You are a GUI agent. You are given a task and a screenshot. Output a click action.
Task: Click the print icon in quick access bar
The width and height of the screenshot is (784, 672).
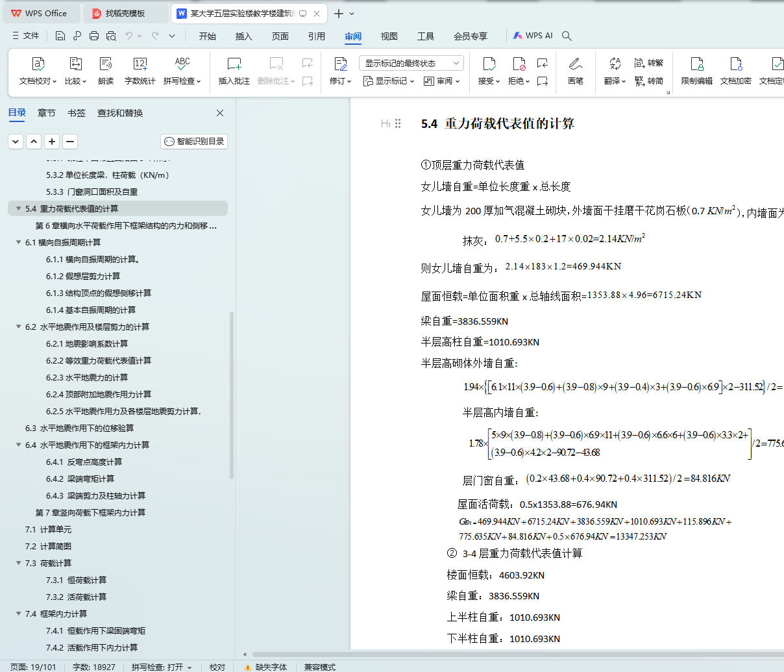click(x=94, y=36)
